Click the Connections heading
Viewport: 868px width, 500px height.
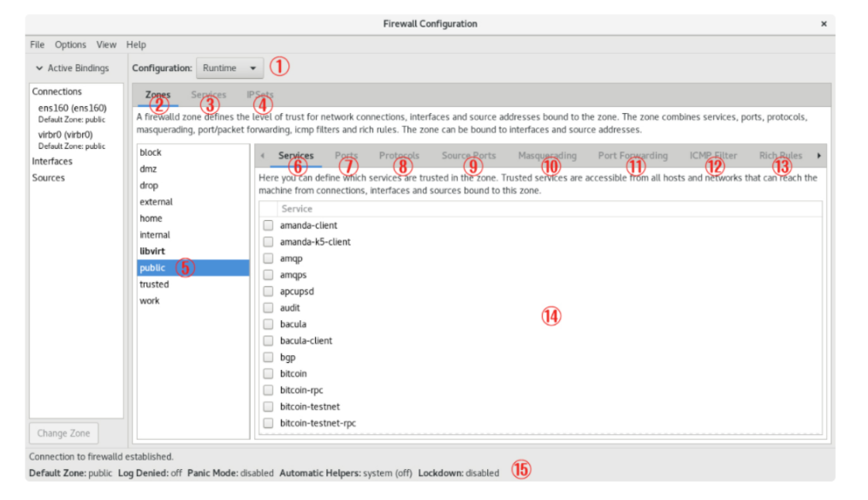(56, 92)
